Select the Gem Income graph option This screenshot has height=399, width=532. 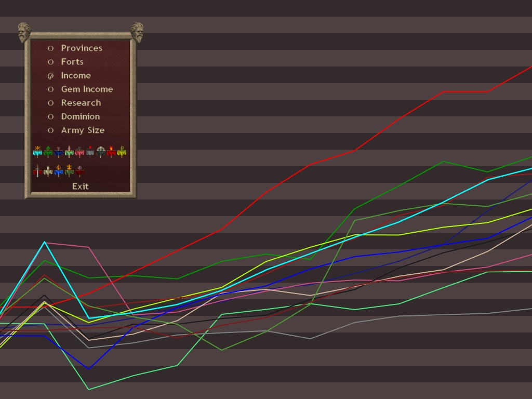[81, 89]
